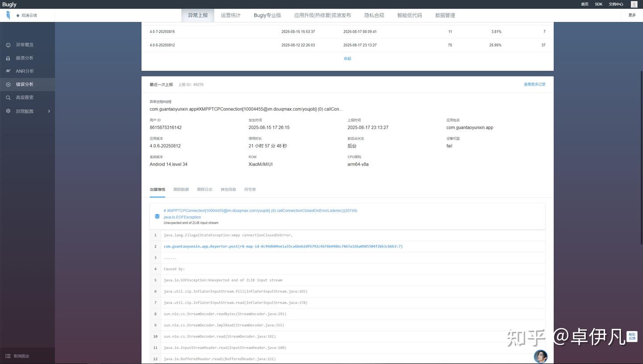Open the 更多 dropdown menu
The height and width of the screenshot is (364, 643).
point(631,15)
